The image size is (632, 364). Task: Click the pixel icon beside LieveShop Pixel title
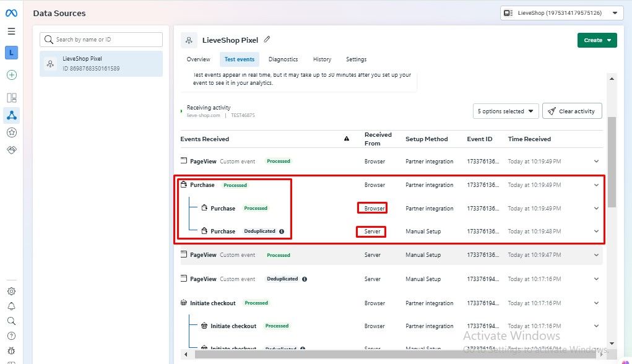point(189,40)
